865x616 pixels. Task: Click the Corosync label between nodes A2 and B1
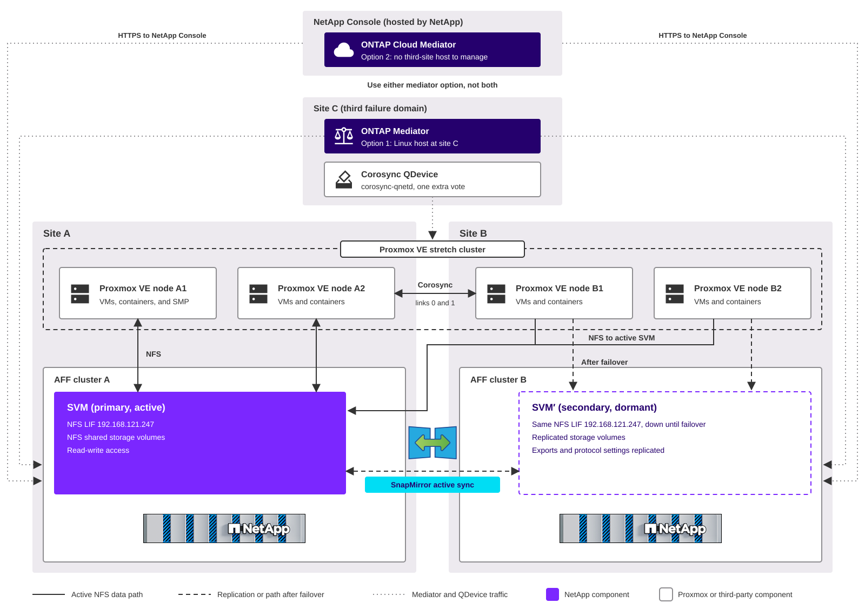[435, 285]
